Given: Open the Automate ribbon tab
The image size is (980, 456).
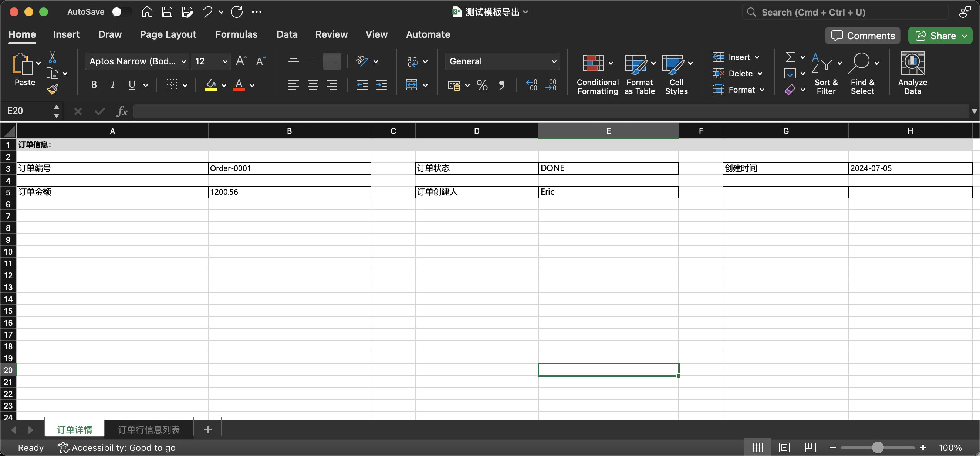Looking at the screenshot, I should 428,35.
